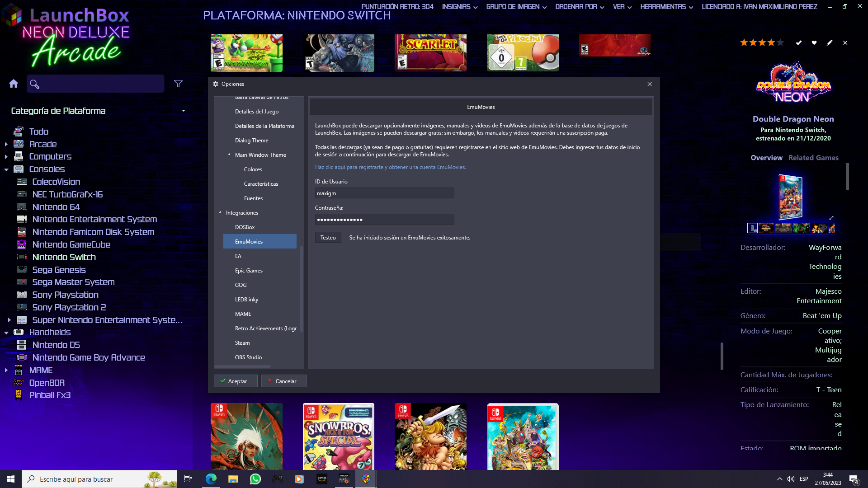Open WhatsApp from taskbar

(255, 479)
